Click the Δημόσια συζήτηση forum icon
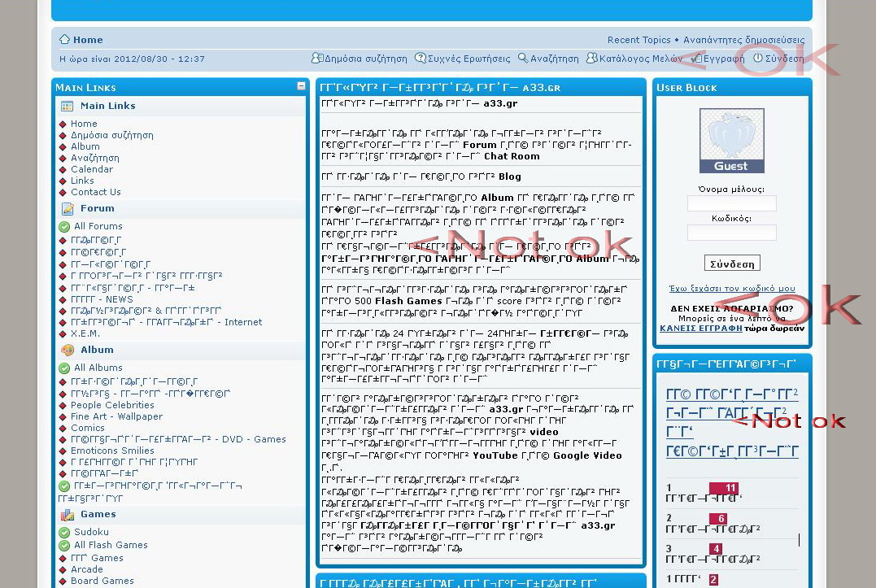 (x=317, y=59)
